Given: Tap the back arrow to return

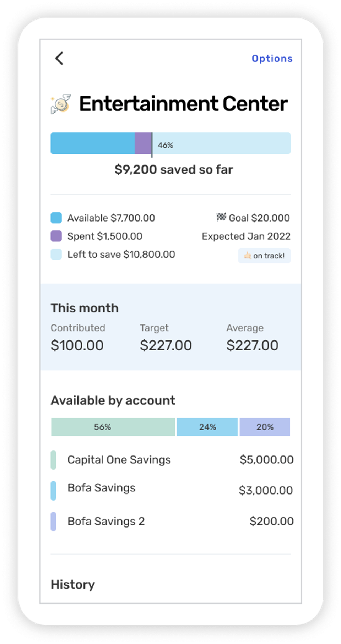Looking at the screenshot, I should point(59,58).
